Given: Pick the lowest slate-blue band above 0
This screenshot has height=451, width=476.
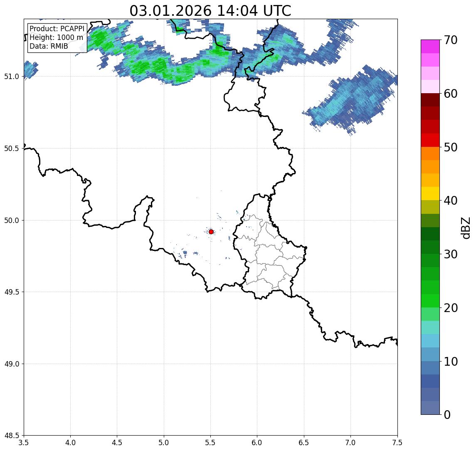Looking at the screenshot, I should tap(430, 408).
